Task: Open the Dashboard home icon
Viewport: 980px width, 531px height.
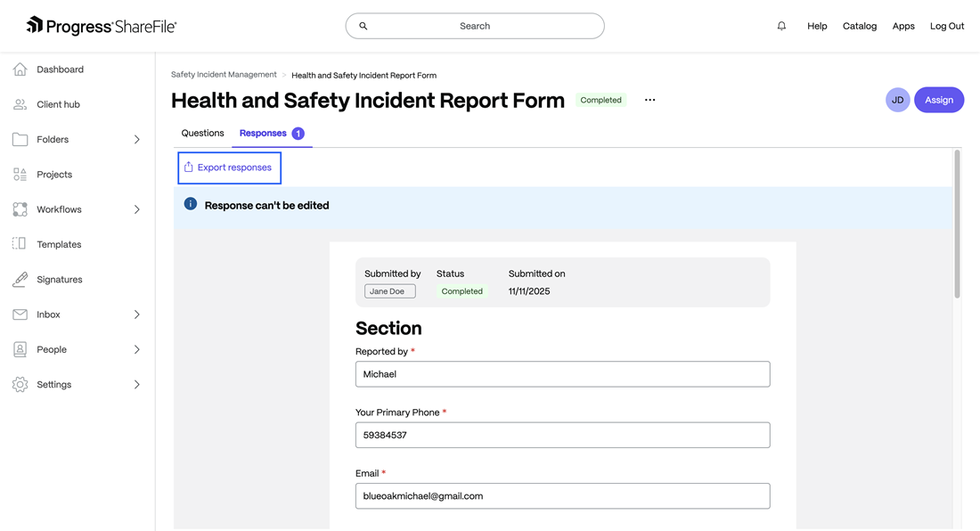Action: coord(20,69)
